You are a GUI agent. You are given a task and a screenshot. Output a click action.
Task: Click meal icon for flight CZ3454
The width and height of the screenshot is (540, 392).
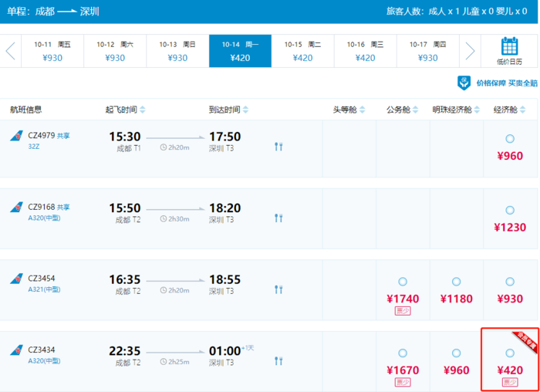tap(278, 289)
